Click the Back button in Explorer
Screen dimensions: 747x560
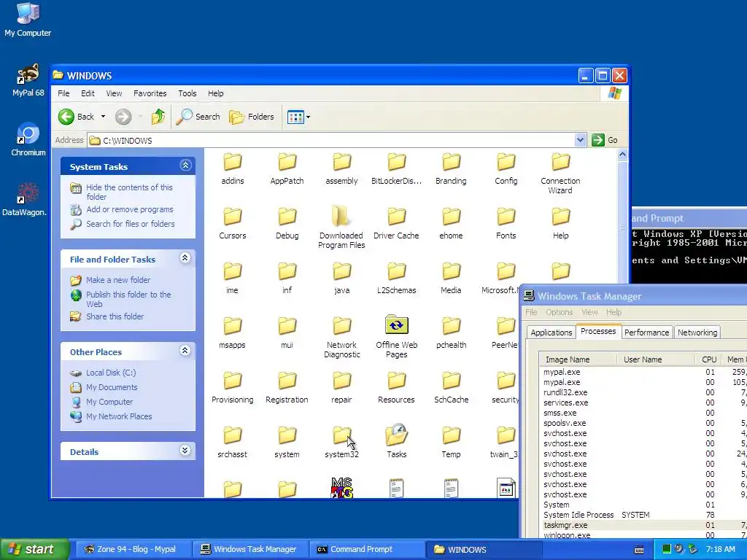pos(76,117)
